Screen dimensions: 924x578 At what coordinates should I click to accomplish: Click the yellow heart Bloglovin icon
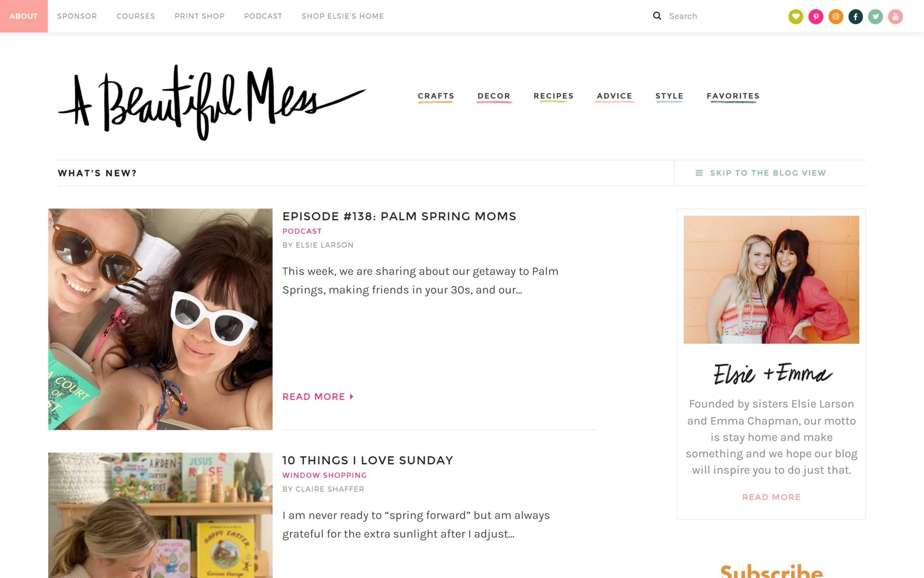[x=796, y=17]
